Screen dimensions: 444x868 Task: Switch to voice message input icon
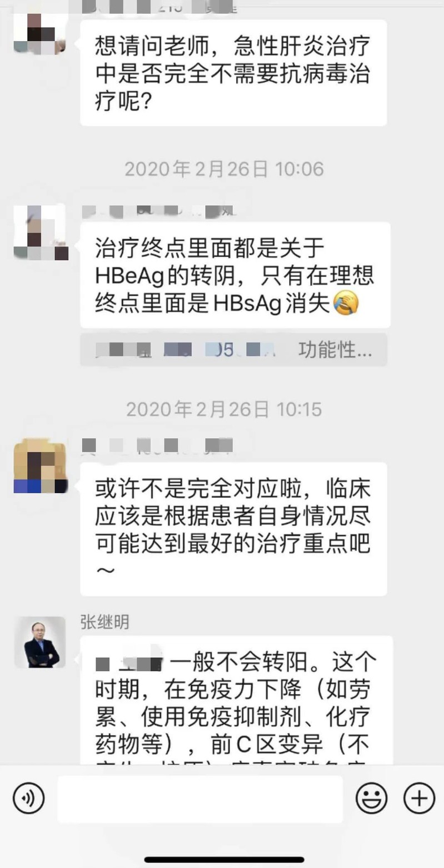tap(29, 798)
